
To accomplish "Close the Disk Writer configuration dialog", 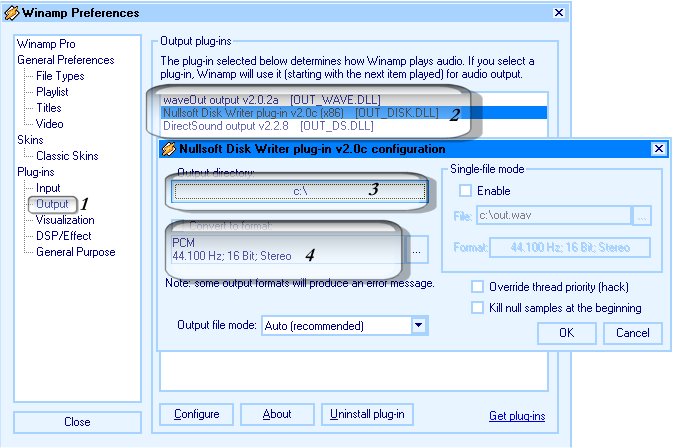I will [658, 149].
